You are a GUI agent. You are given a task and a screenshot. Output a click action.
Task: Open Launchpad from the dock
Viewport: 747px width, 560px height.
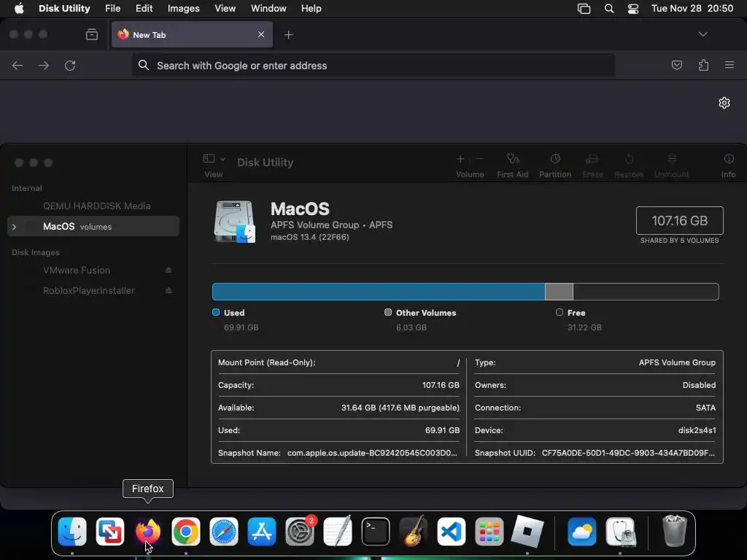click(x=489, y=532)
